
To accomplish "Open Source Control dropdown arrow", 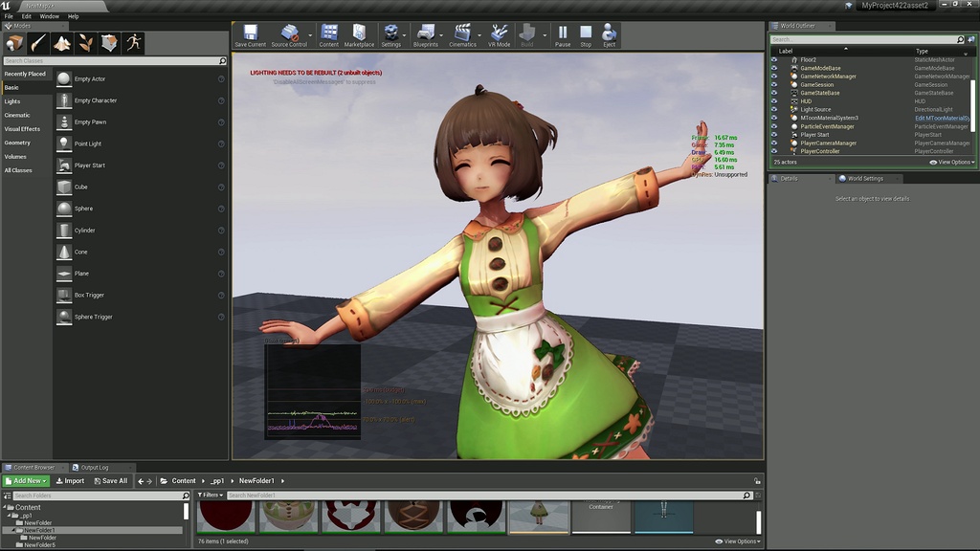I will click(x=311, y=35).
